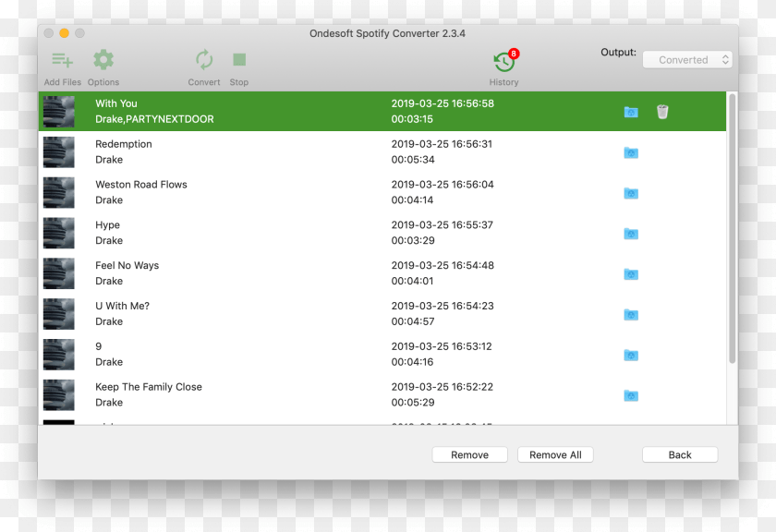This screenshot has width=776, height=532.
Task: Select the With You track title
Action: [116, 103]
